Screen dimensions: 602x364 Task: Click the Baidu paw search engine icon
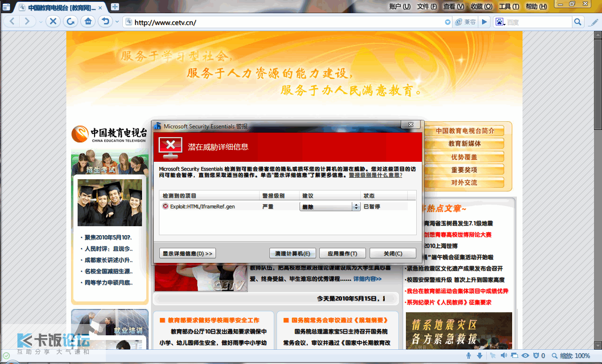point(499,22)
